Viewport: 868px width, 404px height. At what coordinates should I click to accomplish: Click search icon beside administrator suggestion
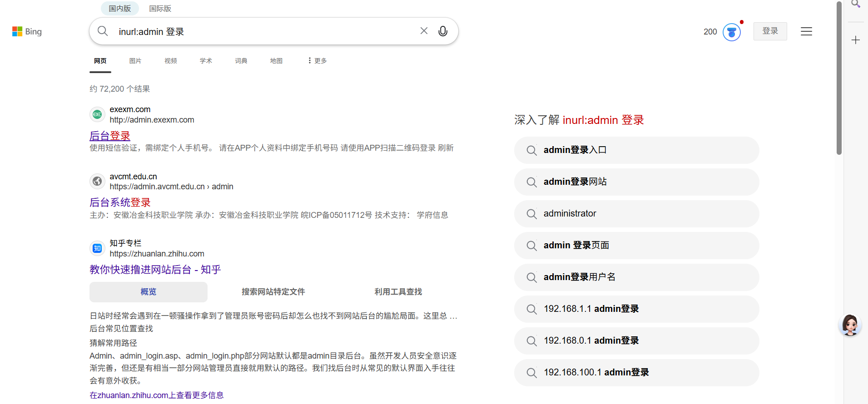pyautogui.click(x=531, y=214)
